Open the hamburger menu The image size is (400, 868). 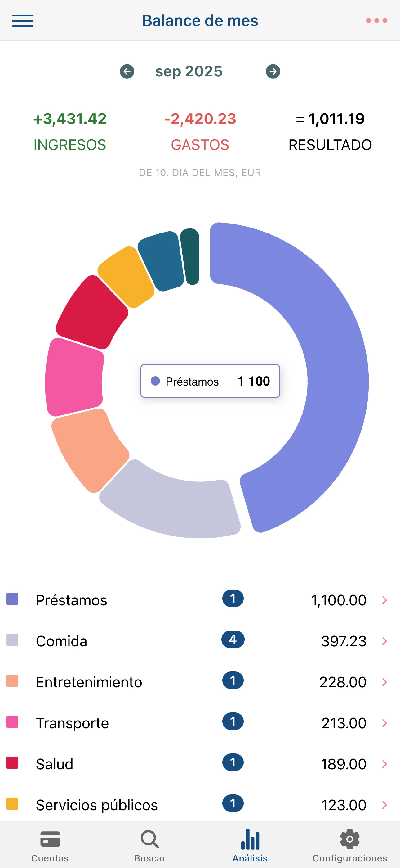coord(23,21)
